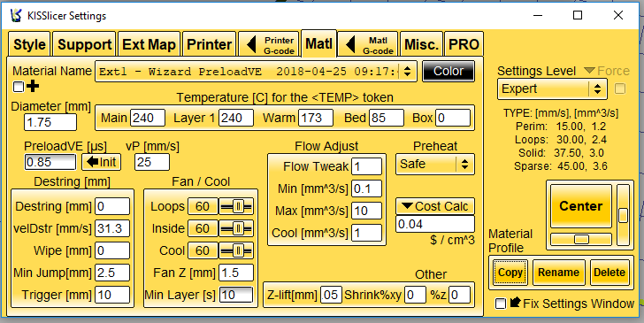Click the black plus icon under Material Name
The height and width of the screenshot is (323, 644).
click(33, 87)
